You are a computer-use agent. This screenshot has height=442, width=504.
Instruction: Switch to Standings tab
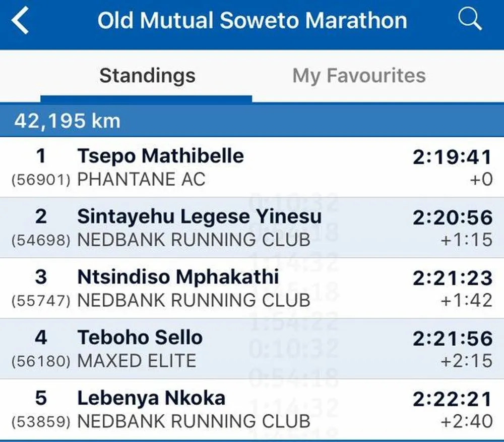(x=147, y=76)
